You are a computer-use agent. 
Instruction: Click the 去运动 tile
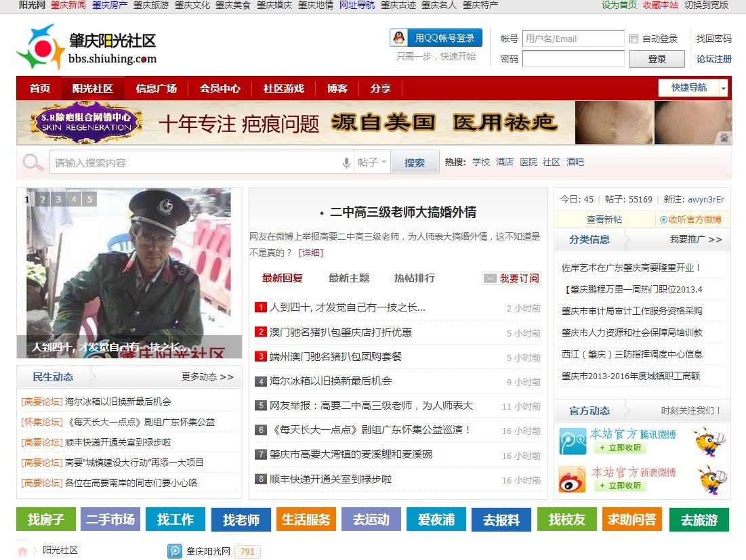point(371,519)
